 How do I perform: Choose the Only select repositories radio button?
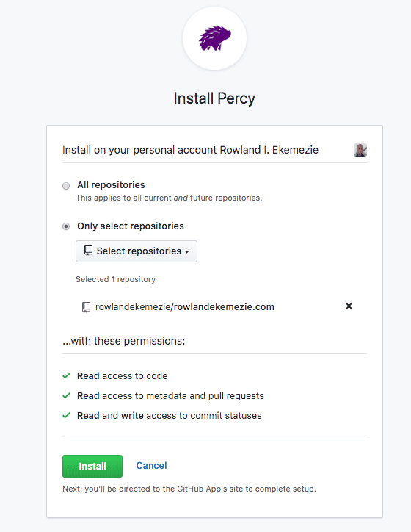(x=66, y=226)
